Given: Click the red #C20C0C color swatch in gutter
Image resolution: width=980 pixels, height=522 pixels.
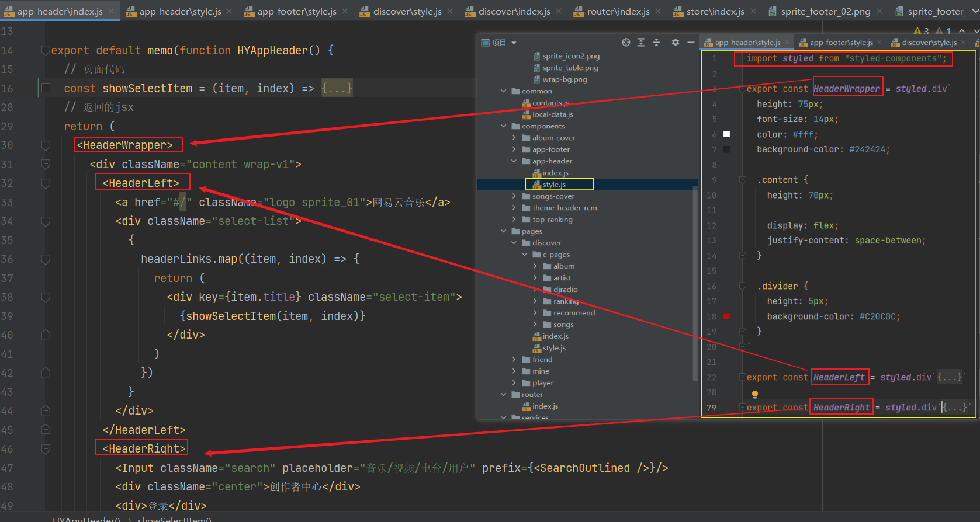Looking at the screenshot, I should coord(726,316).
